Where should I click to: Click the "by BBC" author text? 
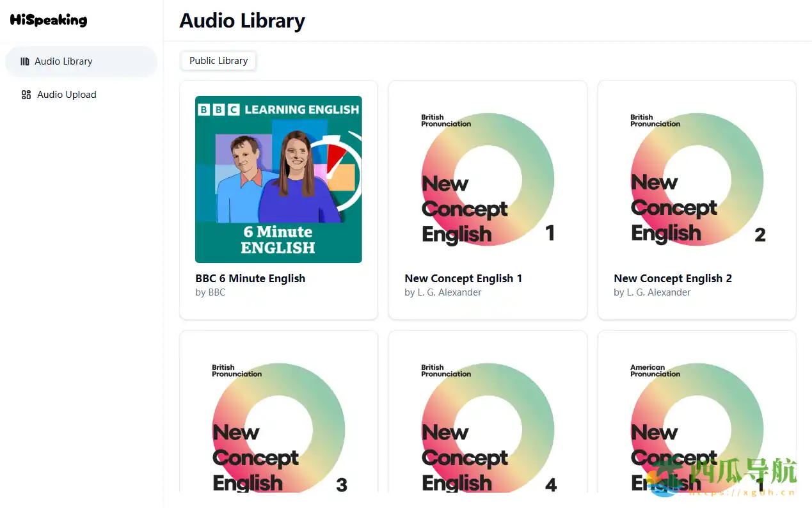211,292
